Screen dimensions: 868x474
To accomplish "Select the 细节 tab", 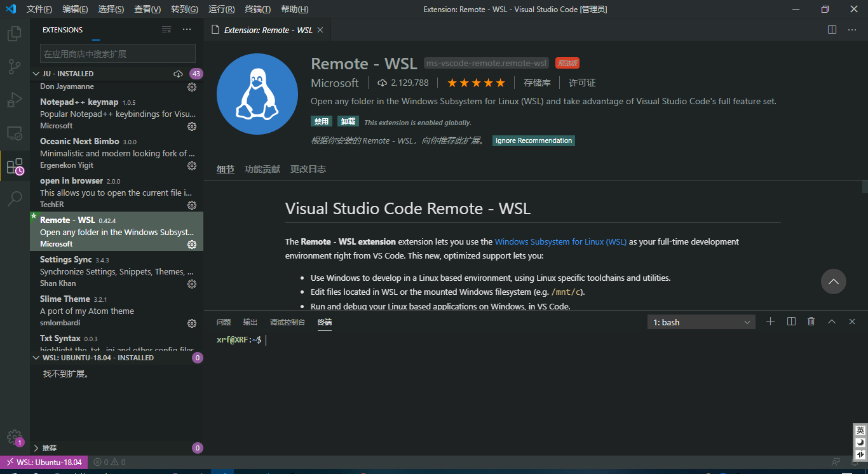I will pos(226,169).
